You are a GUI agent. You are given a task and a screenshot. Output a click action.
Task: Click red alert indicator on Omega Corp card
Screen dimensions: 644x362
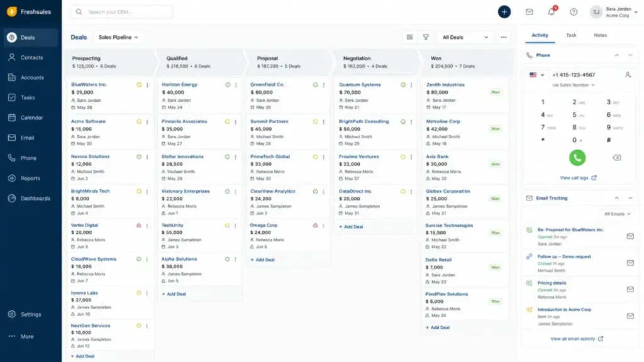point(316,226)
